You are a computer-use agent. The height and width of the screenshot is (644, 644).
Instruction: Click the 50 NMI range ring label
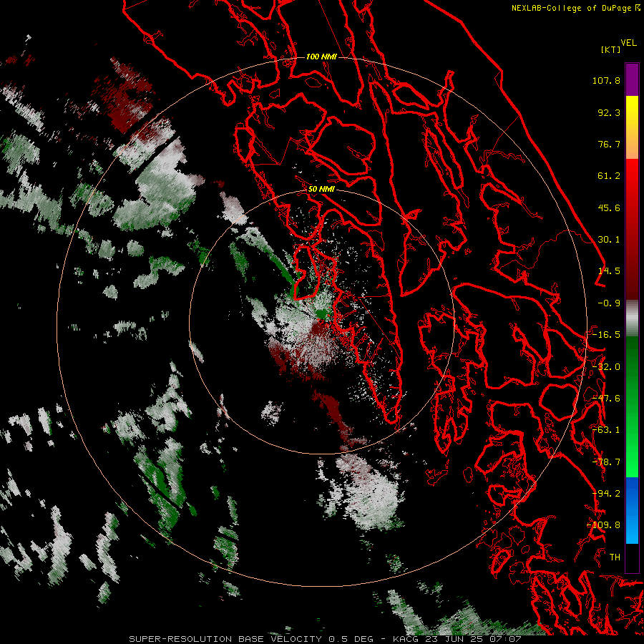321,189
